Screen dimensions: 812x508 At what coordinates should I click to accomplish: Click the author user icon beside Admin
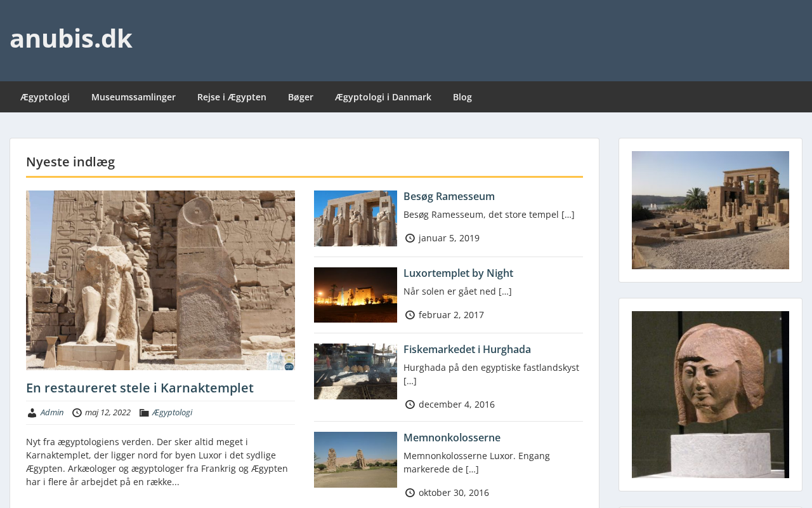point(32,413)
